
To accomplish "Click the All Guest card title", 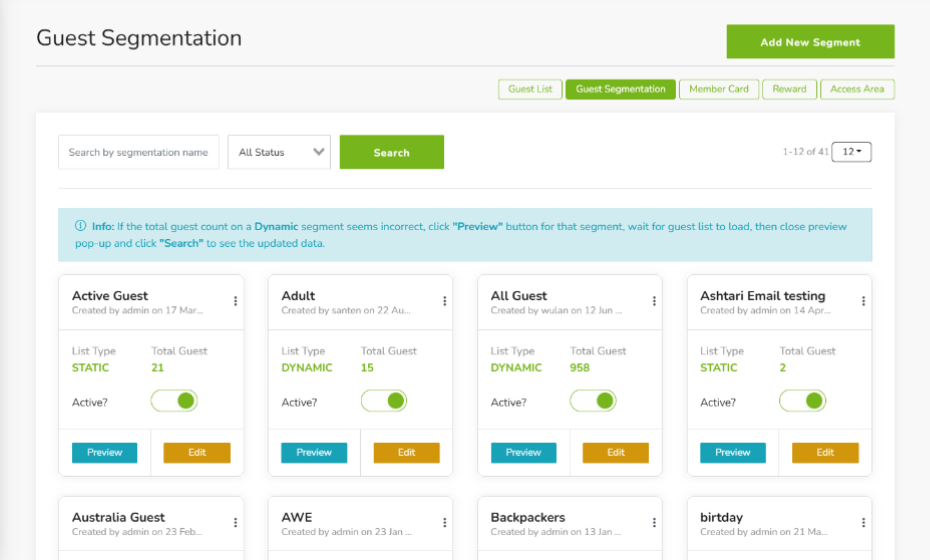I will pyautogui.click(x=519, y=295).
